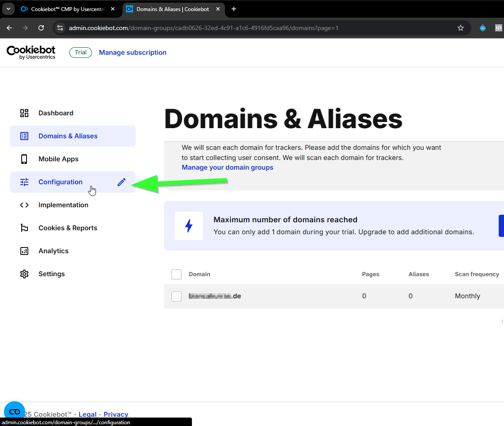The height and width of the screenshot is (426, 504).
Task: Open the Privacy link in the footer
Action: pos(116,414)
